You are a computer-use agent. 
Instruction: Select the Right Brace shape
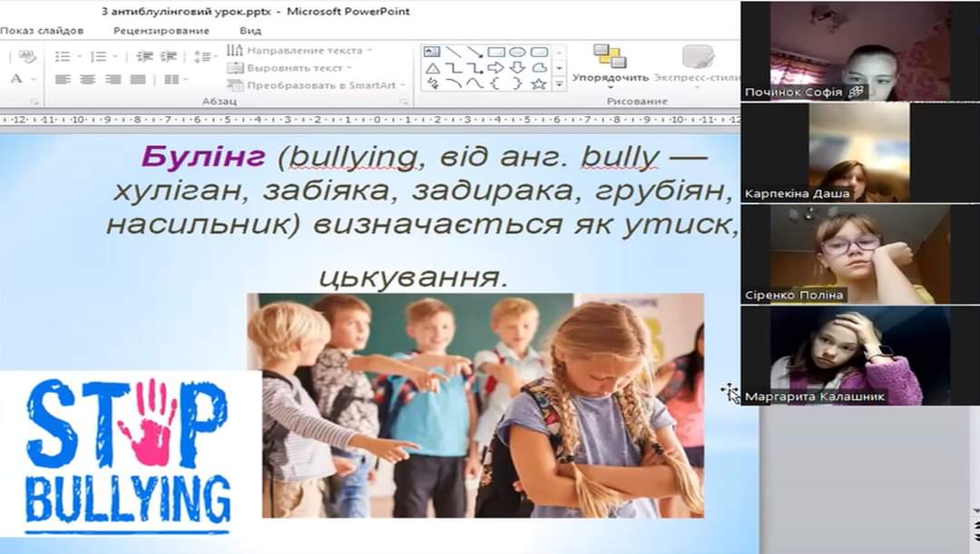point(517,83)
